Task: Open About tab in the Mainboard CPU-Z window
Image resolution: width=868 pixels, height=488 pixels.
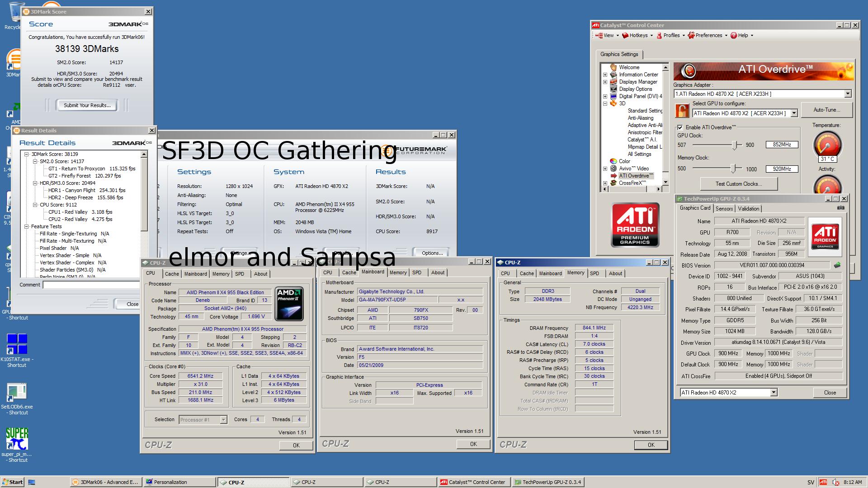Action: tap(438, 272)
